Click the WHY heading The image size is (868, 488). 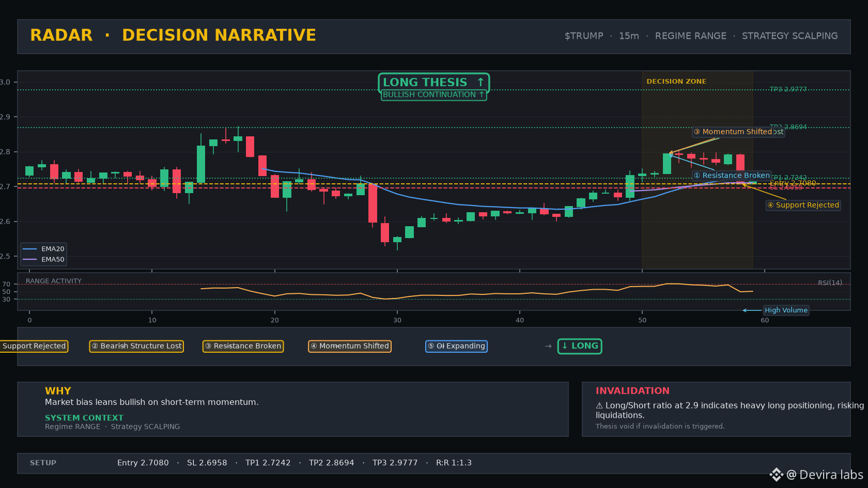(58, 391)
